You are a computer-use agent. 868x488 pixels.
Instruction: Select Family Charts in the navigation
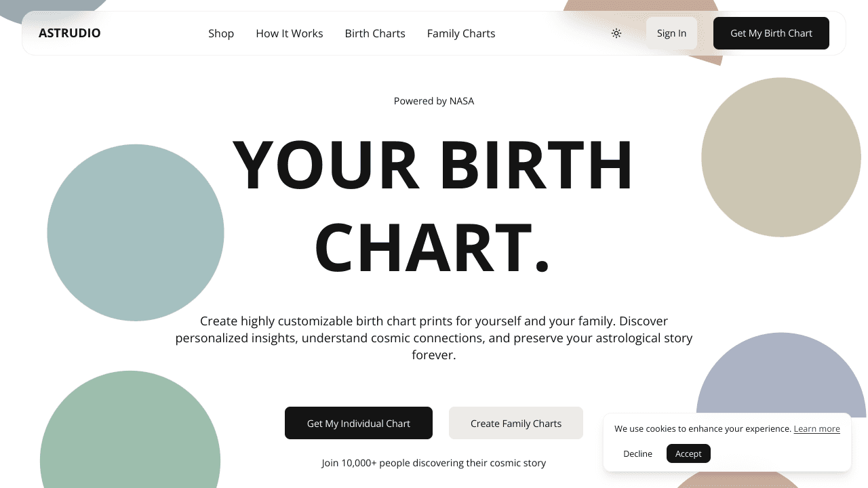pyautogui.click(x=460, y=33)
